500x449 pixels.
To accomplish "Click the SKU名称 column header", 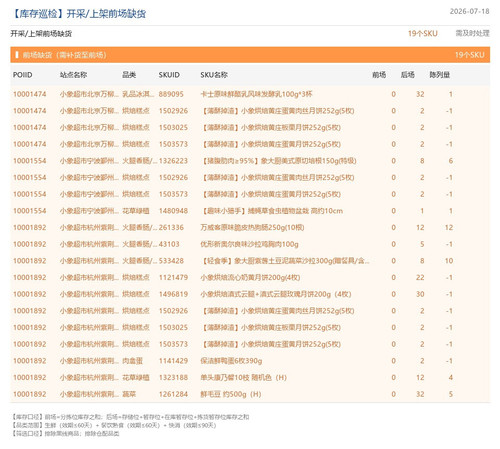I will click(214, 75).
